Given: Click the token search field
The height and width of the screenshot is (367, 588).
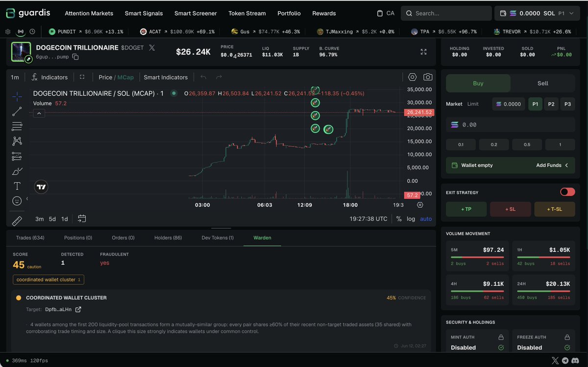Looking at the screenshot, I should point(446,13).
